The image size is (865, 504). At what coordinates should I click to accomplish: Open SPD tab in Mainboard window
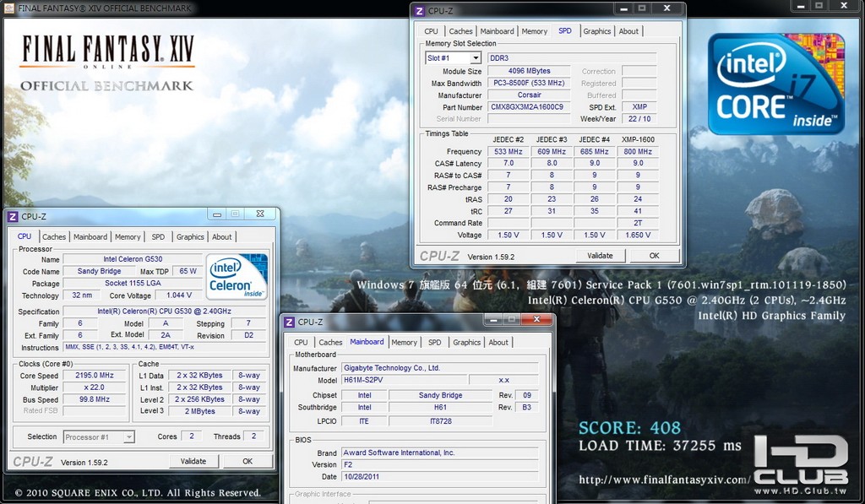click(435, 343)
